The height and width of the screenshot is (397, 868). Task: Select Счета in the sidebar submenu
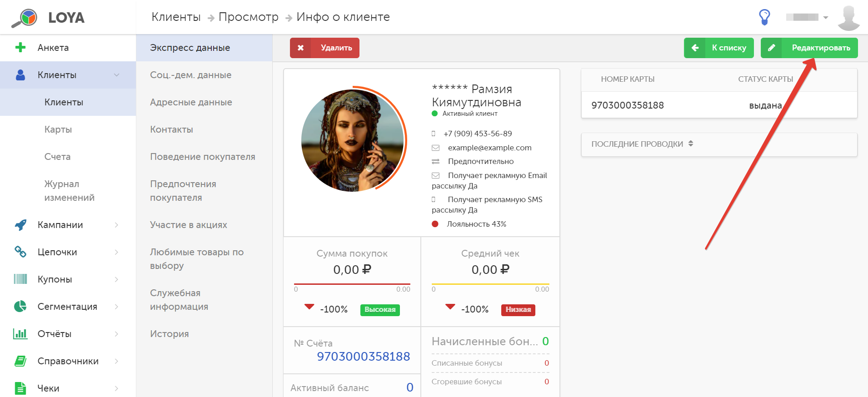tap(68, 157)
